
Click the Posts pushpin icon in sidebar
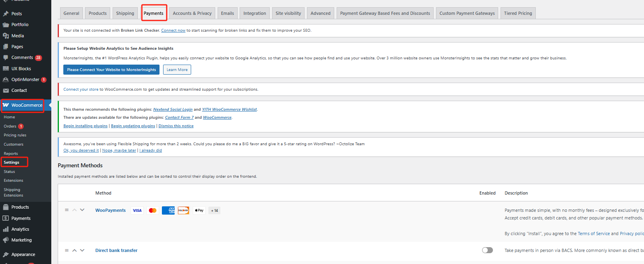coord(6,14)
